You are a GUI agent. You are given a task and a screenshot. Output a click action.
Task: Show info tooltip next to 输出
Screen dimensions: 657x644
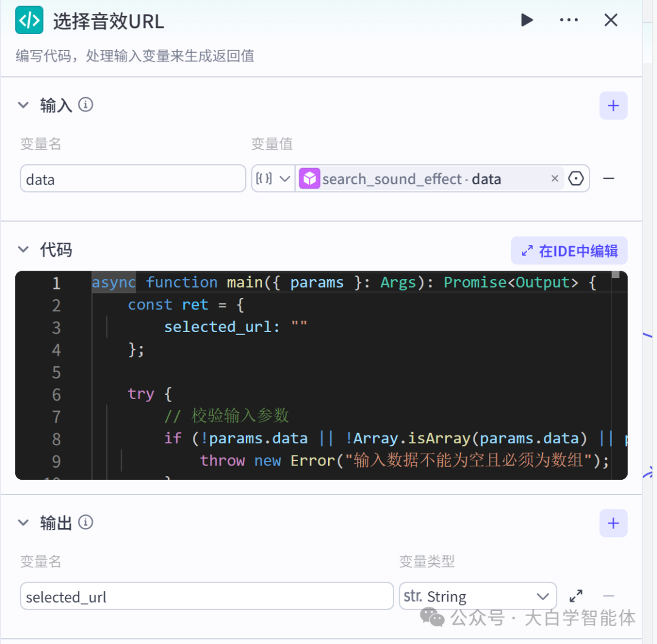(86, 522)
